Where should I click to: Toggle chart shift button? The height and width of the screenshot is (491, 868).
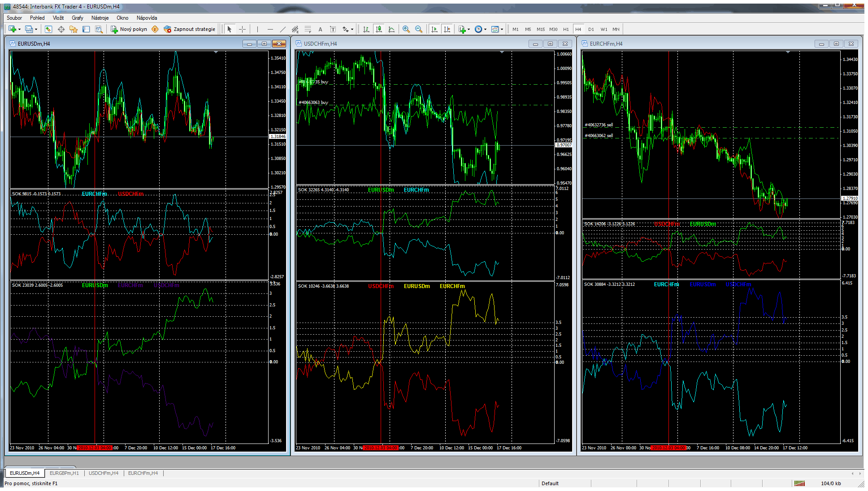(447, 29)
